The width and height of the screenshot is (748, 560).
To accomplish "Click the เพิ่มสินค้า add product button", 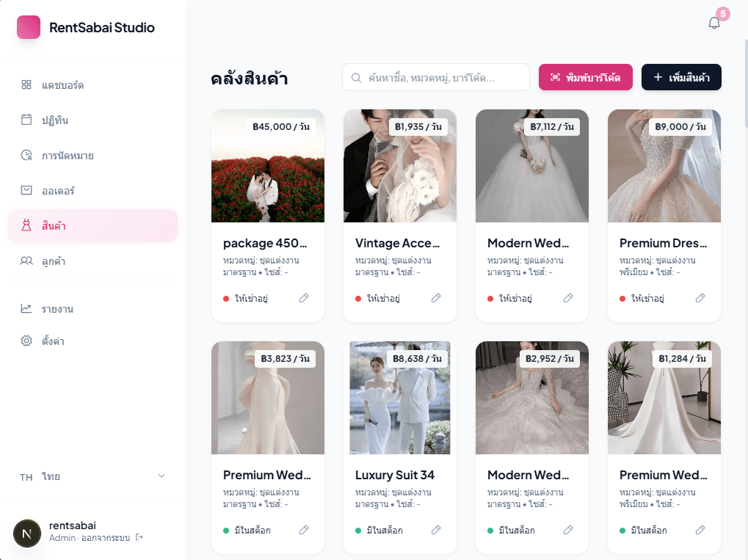I will coord(681,77).
